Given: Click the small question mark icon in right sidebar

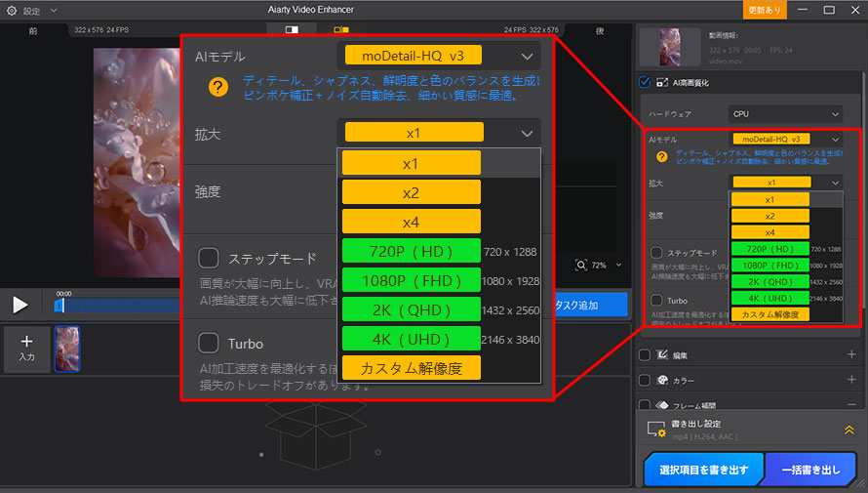Looking at the screenshot, I should [661, 157].
